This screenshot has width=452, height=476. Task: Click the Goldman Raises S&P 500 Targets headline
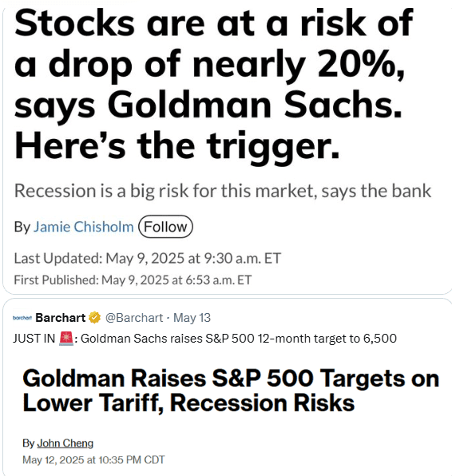[231, 391]
